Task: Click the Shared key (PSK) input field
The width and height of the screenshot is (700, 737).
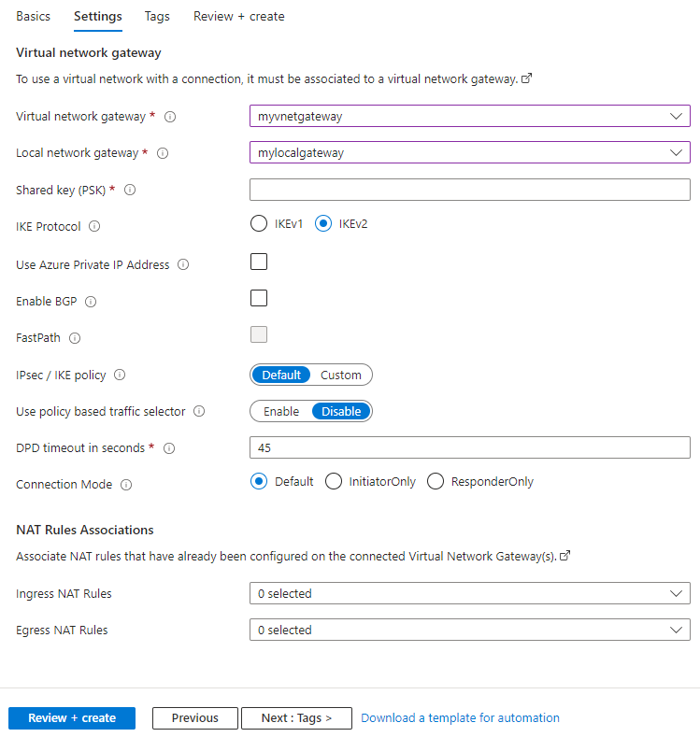Action: point(469,190)
